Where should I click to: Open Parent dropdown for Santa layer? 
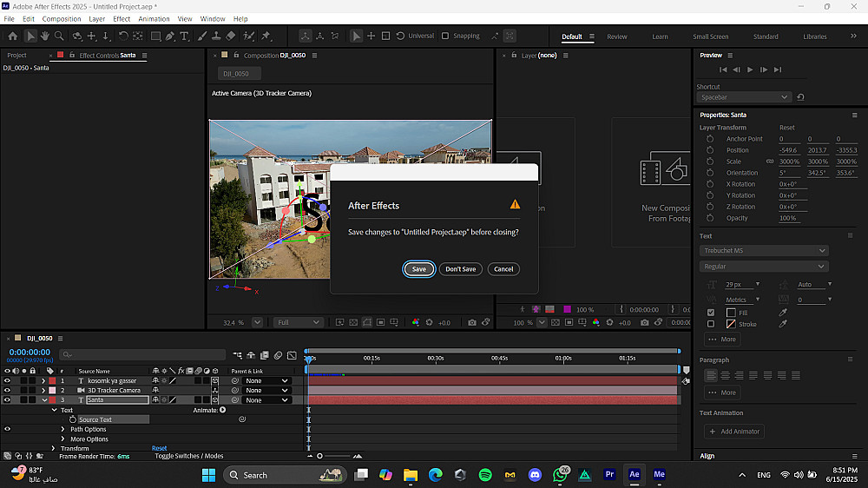(266, 400)
